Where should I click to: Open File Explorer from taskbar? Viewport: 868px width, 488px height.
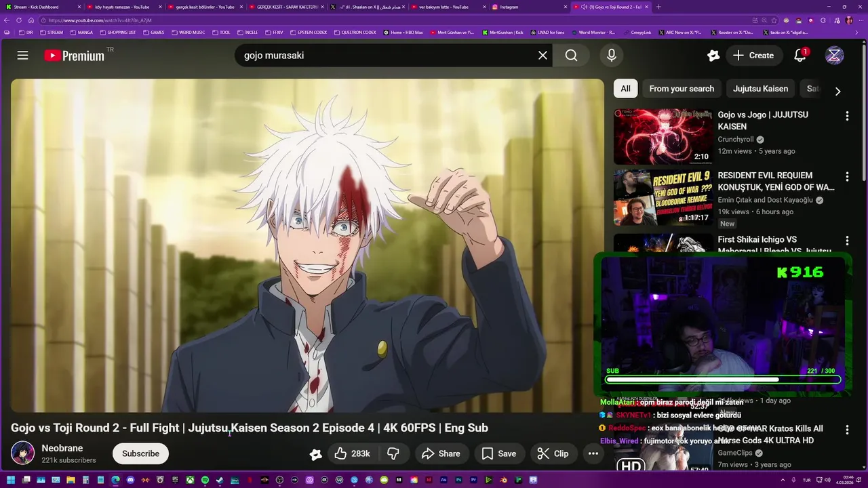(x=71, y=481)
